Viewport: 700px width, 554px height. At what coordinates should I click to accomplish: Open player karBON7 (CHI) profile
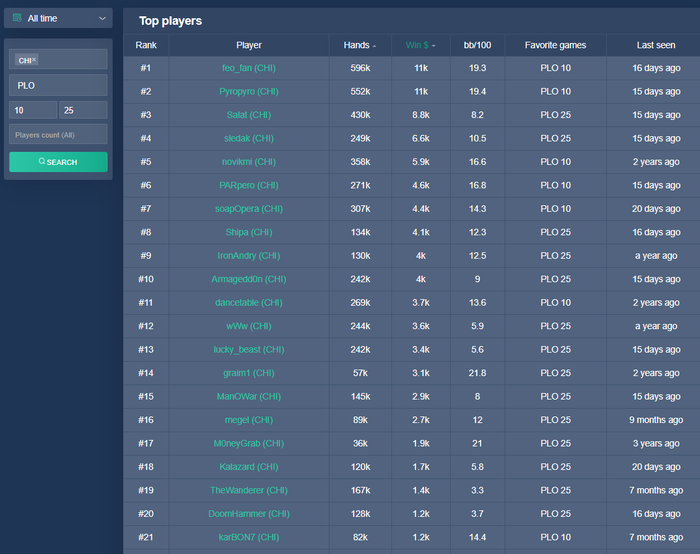pyautogui.click(x=249, y=537)
